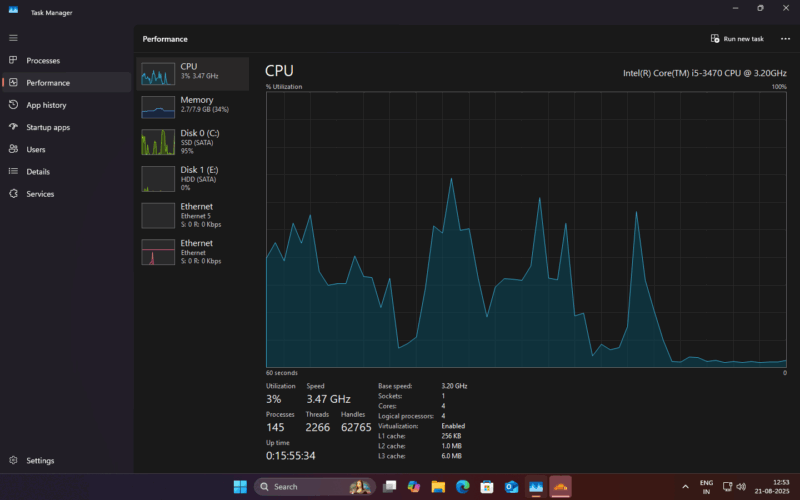Go to the Processes page
The image size is (800, 500).
[x=67, y=60]
